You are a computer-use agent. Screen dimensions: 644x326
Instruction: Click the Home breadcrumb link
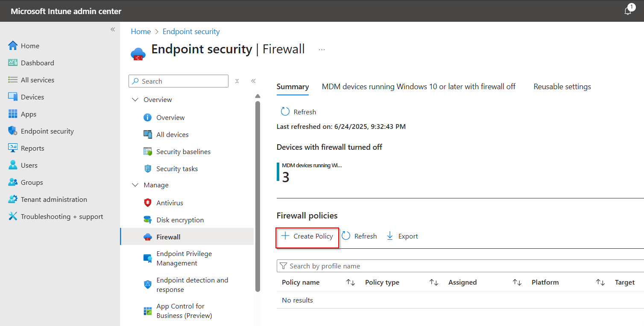tap(141, 31)
